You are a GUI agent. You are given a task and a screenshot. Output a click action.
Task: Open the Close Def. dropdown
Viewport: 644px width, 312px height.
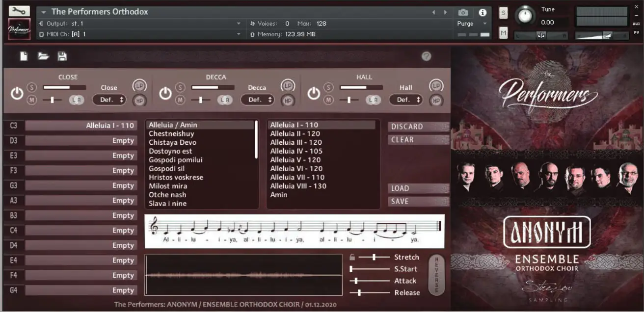point(109,100)
